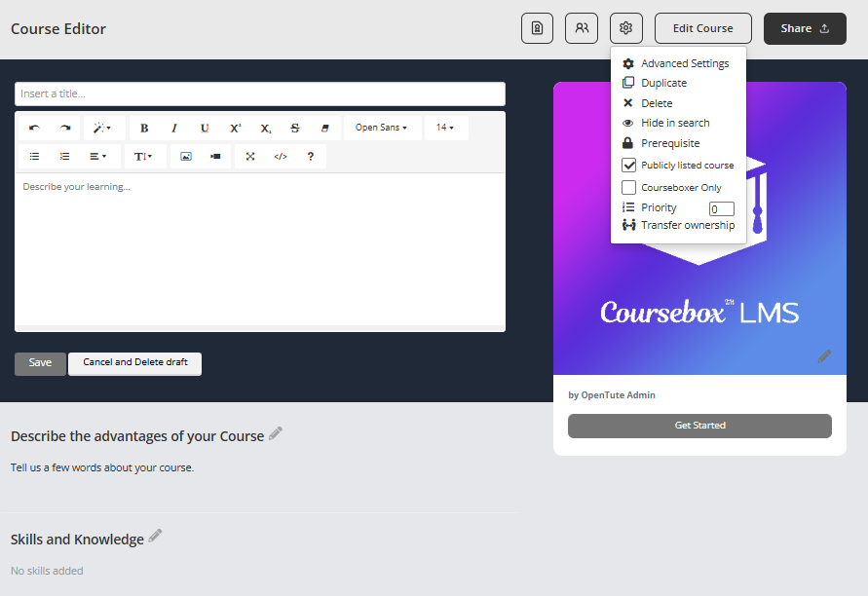Viewport: 868px width, 596px height.
Task: Underline the selected text
Action: click(205, 128)
